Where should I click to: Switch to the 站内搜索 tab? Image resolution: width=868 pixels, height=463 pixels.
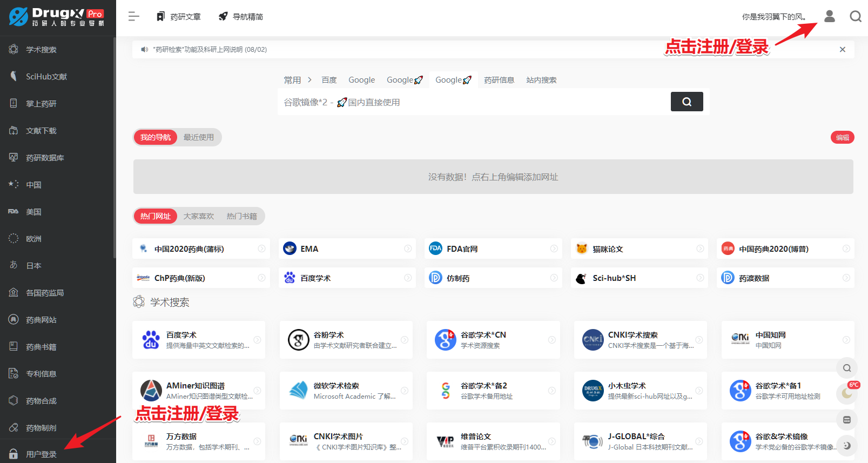541,80
